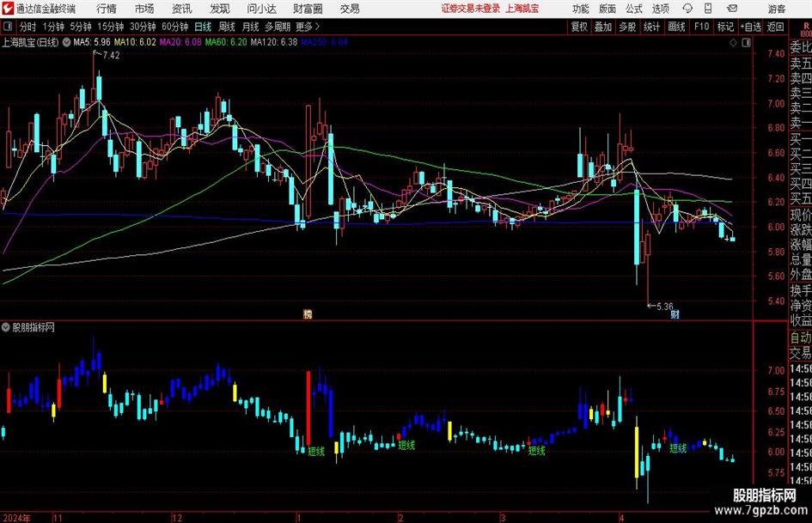This screenshot has width=812, height=523.
Task: Toggle the left panel icon beside 分时
Action: (7, 27)
